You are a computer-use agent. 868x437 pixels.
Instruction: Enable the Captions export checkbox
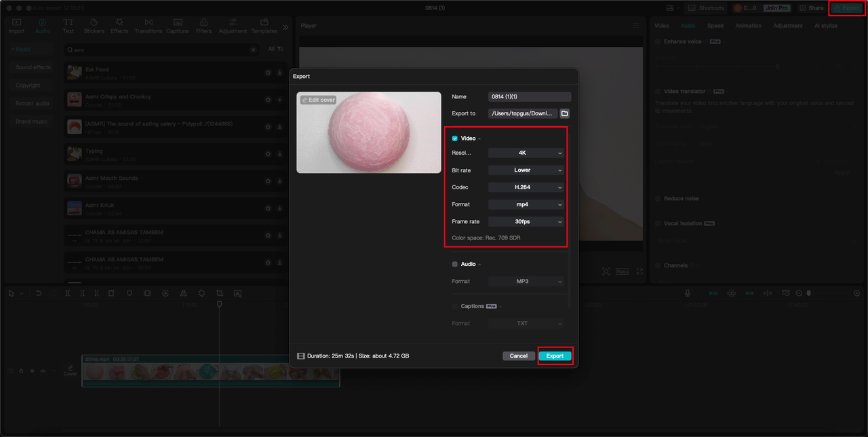455,306
